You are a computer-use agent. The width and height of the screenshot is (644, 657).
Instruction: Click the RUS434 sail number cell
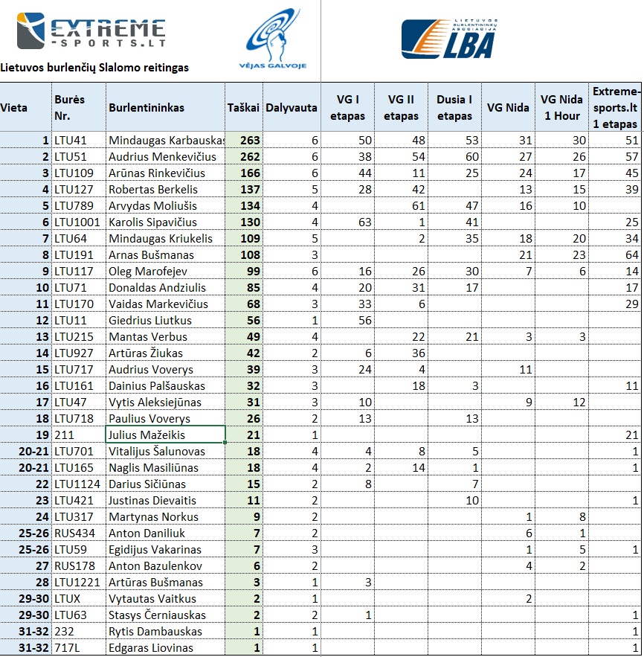pyautogui.click(x=79, y=533)
